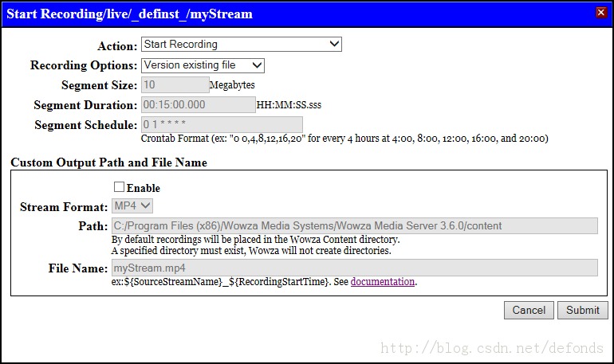Click the Segment Duration field
This screenshot has width=614, height=364.
pyautogui.click(x=198, y=105)
